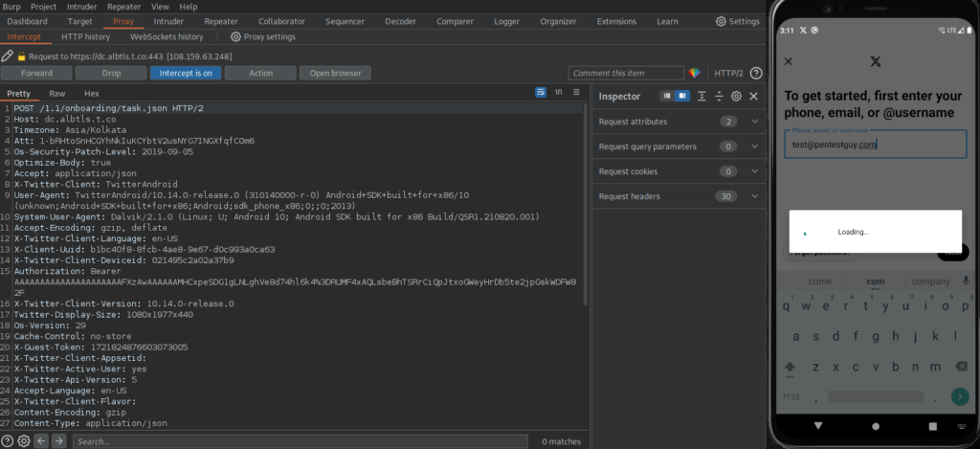
Task: Open the Dashboard tab
Action: click(x=28, y=21)
